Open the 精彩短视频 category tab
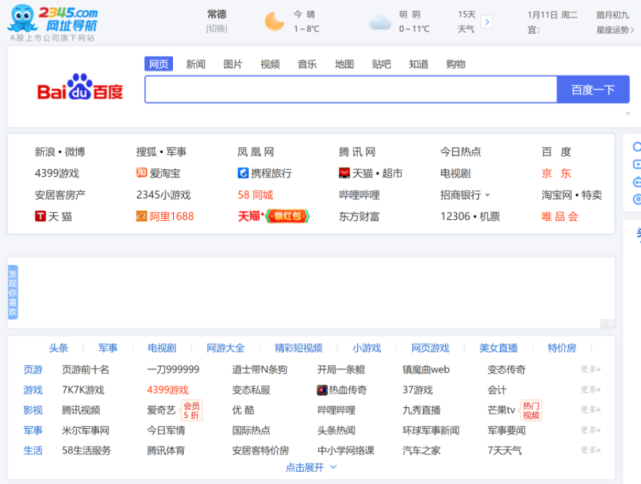Screen dimensions: 641x484 [x=298, y=348]
